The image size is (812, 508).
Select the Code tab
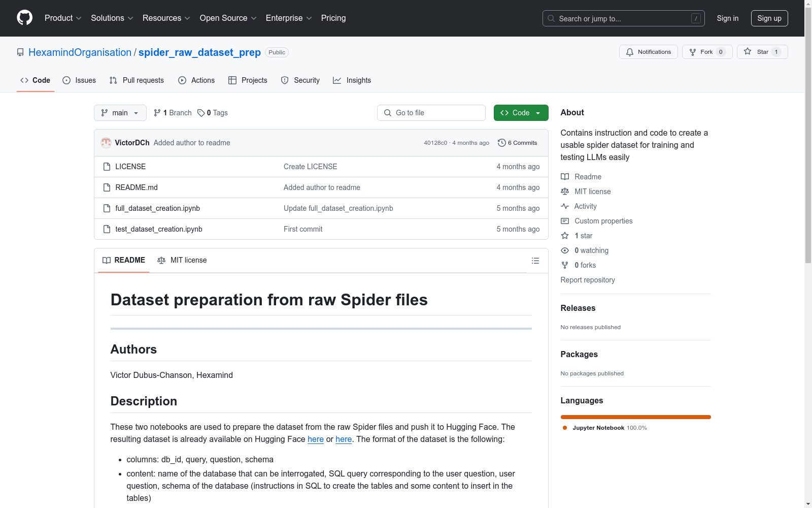tap(35, 80)
